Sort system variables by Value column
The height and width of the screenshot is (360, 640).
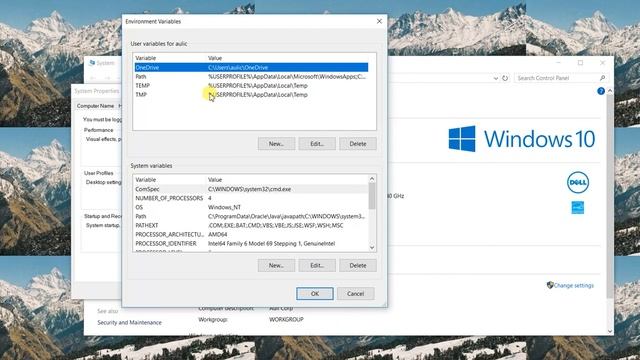(x=287, y=180)
